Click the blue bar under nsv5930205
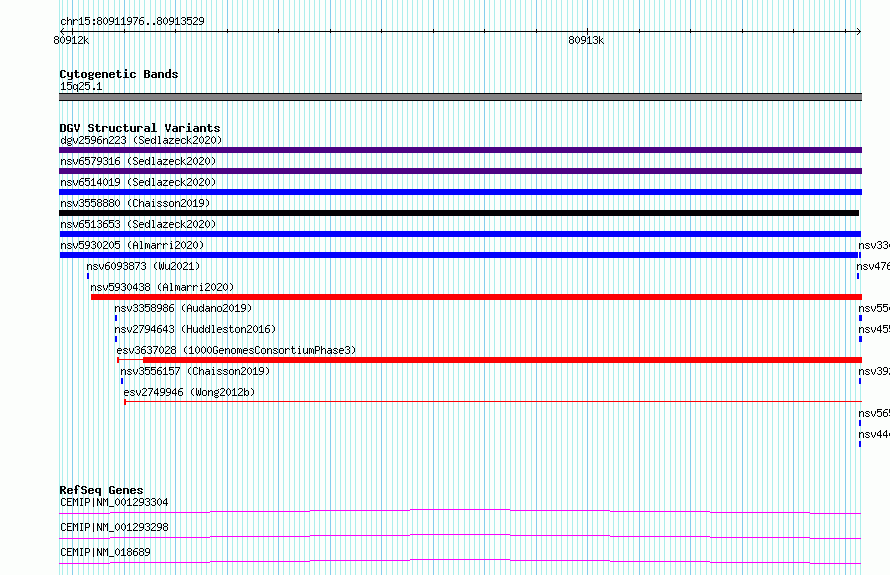Screen dimensions: 890x575 pos(459,255)
